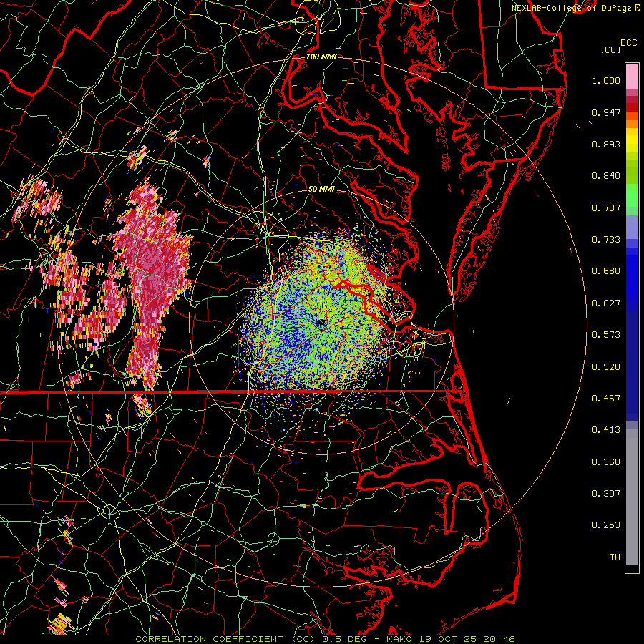Image resolution: width=644 pixels, height=644 pixels.
Task: Click the radar site center point
Action: pyautogui.click(x=321, y=323)
